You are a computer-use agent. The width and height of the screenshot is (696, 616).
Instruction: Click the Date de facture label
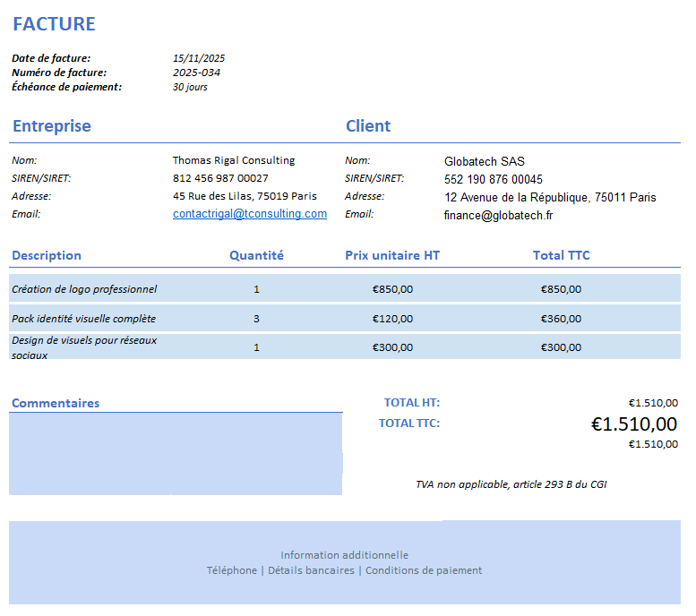click(x=51, y=58)
